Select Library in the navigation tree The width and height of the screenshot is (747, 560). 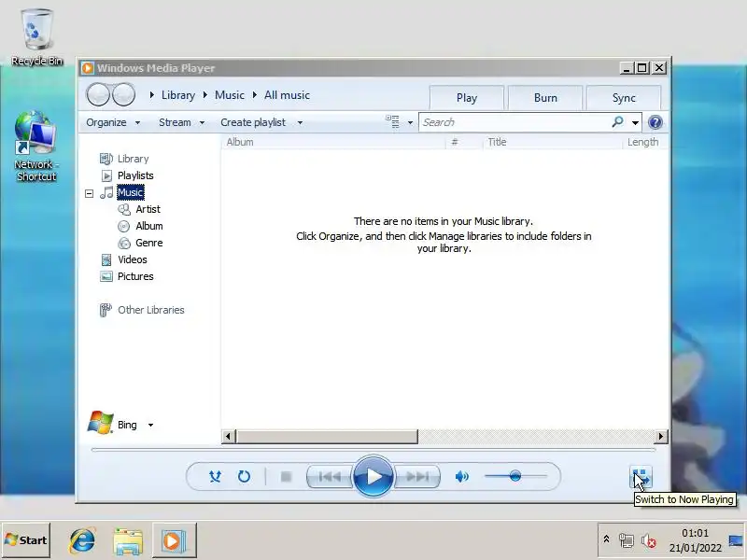tap(133, 159)
